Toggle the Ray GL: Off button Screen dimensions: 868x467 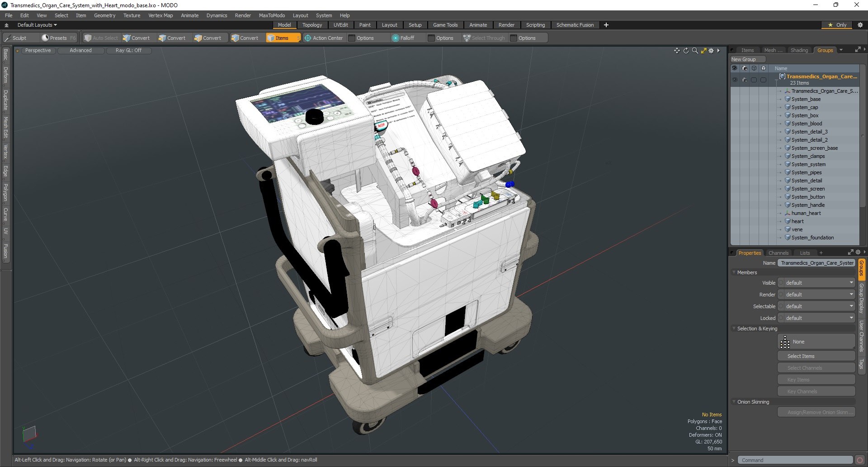[128, 51]
